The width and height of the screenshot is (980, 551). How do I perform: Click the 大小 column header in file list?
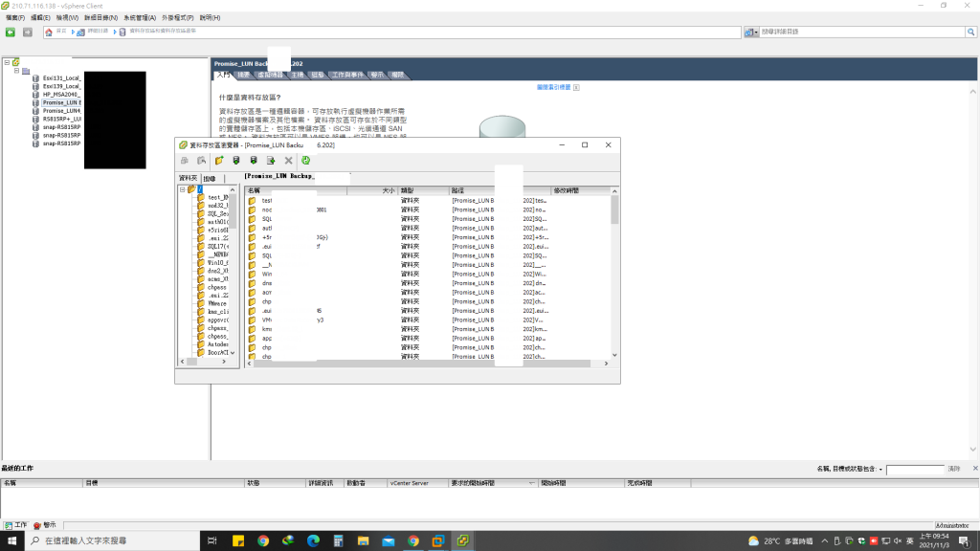[x=372, y=190]
